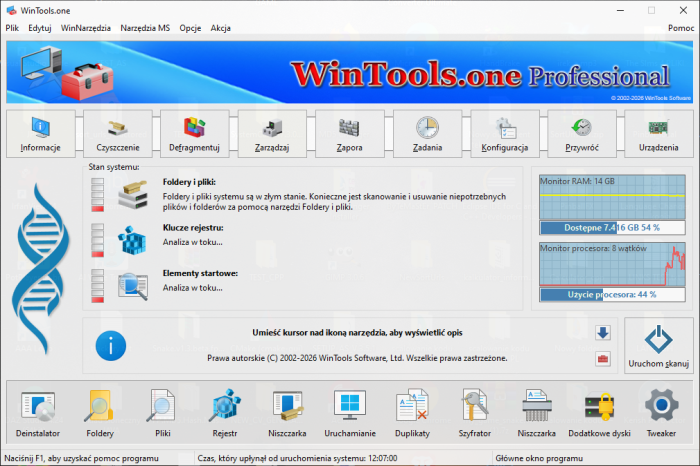Open the Urządzenia section
The width and height of the screenshot is (700, 466).
(x=659, y=134)
